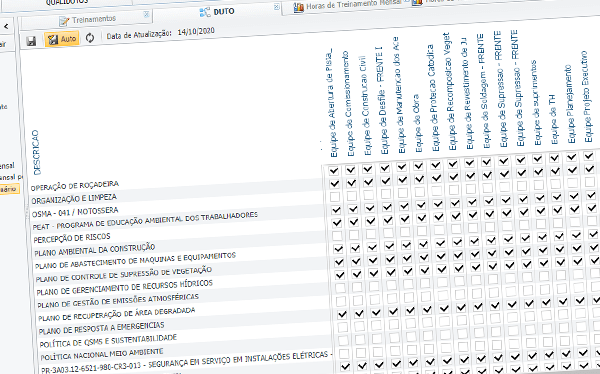Click Equipe de Desfile - FRENTE I header

(x=383, y=100)
